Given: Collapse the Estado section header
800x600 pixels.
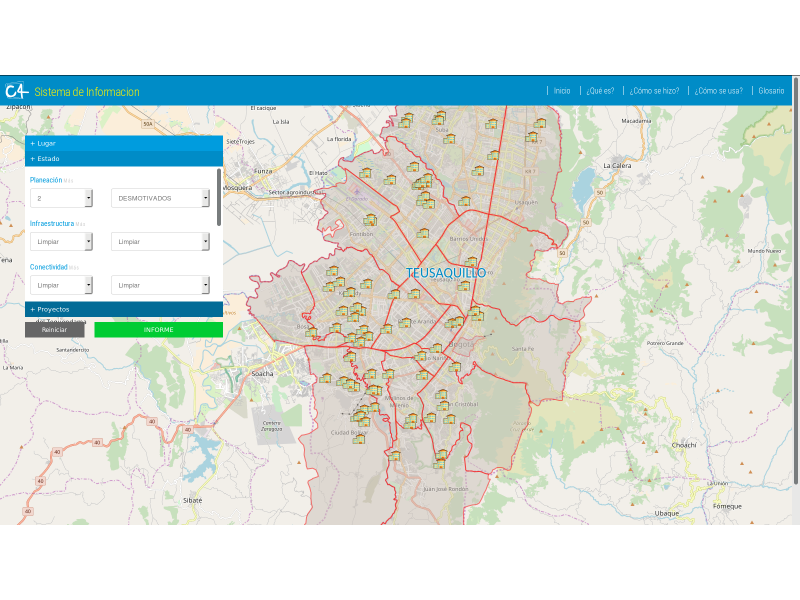Looking at the screenshot, I should coord(123,158).
